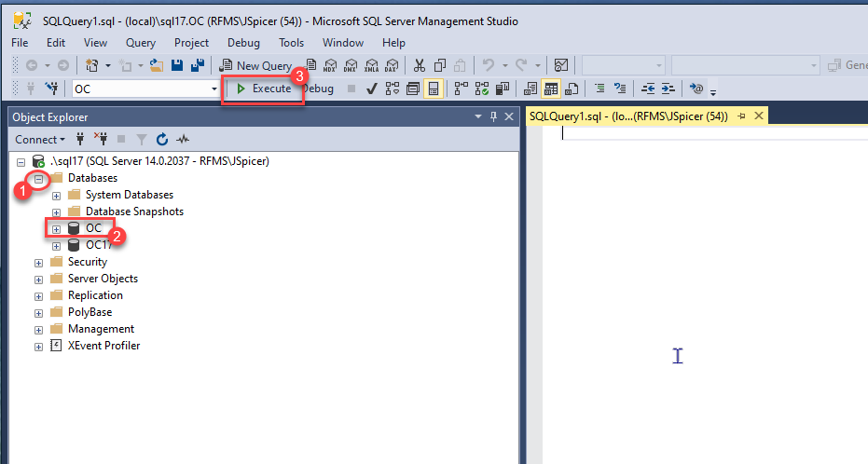The image size is (868, 464).
Task: Switch to the SQLQuery1.sql tab
Action: (x=628, y=116)
